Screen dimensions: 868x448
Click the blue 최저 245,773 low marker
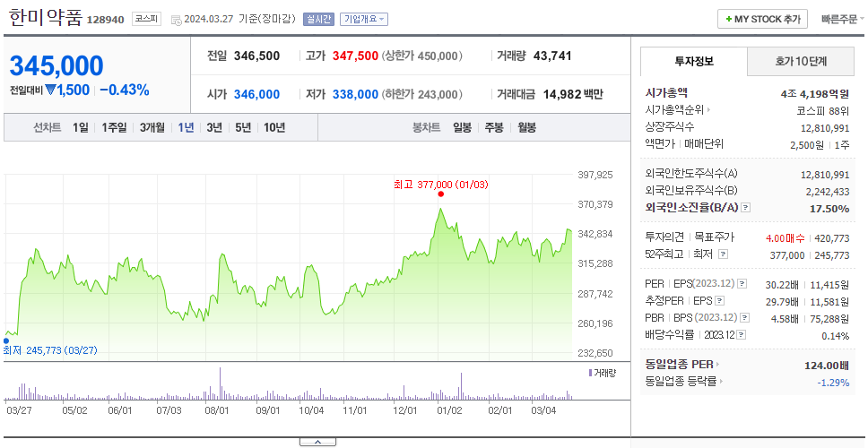6,340
